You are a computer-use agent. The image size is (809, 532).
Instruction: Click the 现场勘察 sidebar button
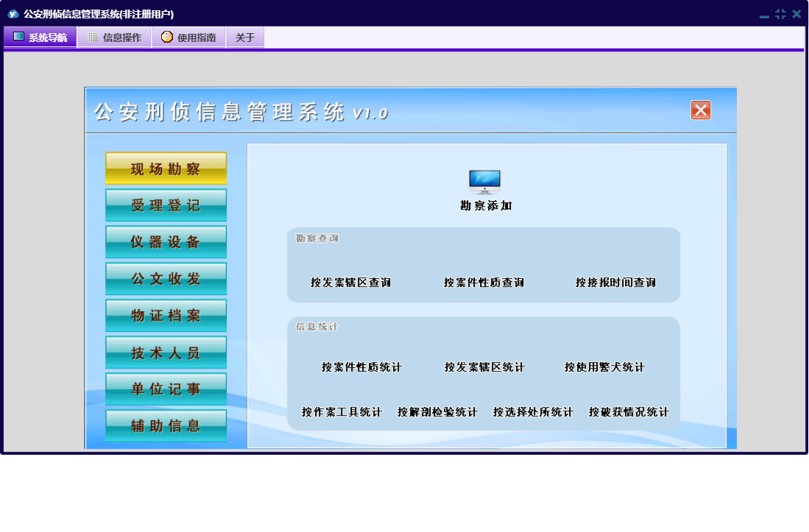166,169
